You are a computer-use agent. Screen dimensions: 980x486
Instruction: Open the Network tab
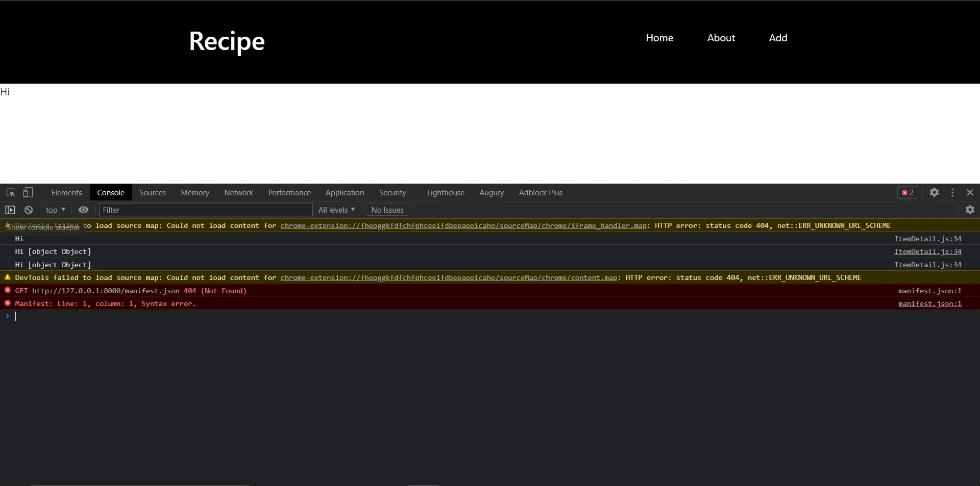click(x=239, y=193)
